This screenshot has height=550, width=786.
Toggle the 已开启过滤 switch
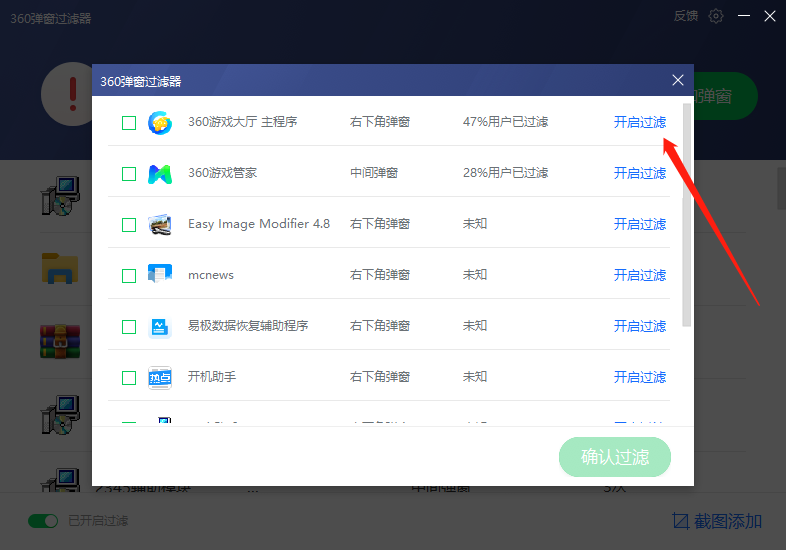[43, 521]
